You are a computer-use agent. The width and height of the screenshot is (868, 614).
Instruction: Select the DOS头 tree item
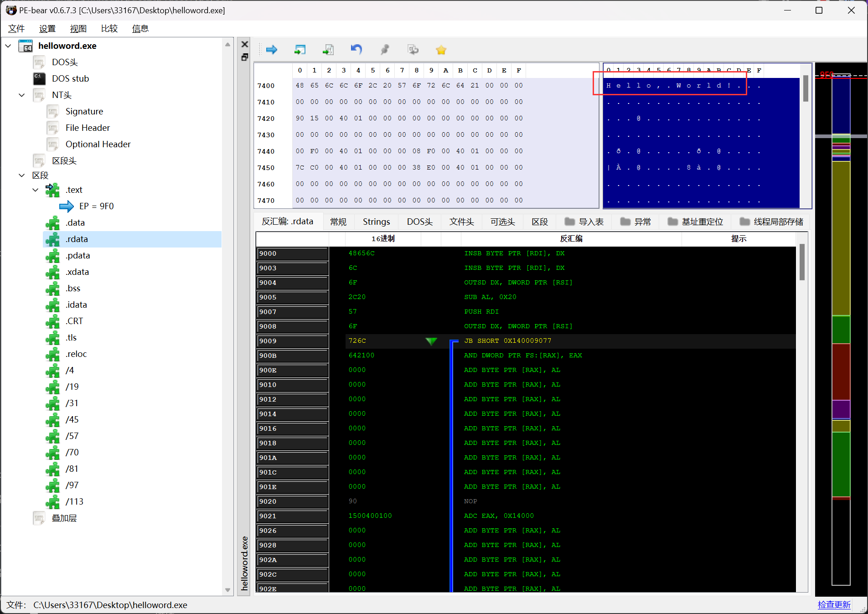pyautogui.click(x=65, y=62)
